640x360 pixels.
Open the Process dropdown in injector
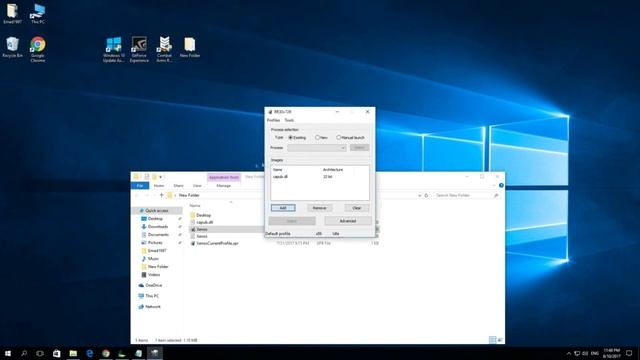317,148
